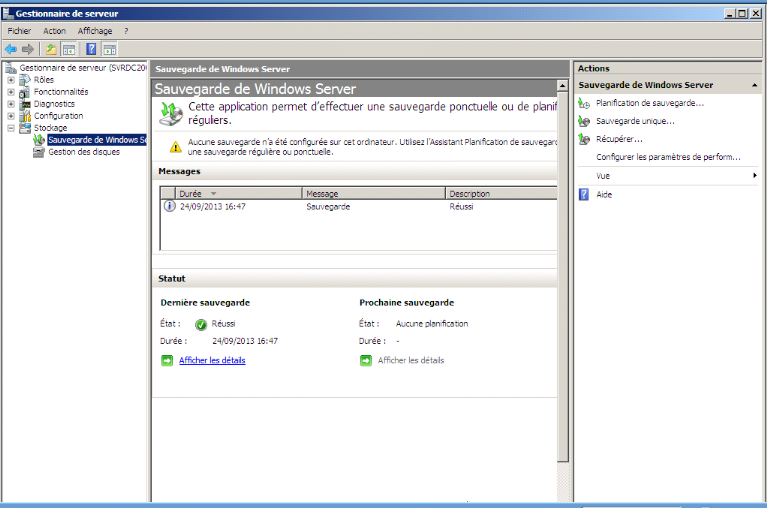Viewport: 767px width, 508px height.
Task: Open the Affichage menu
Action: (95, 31)
